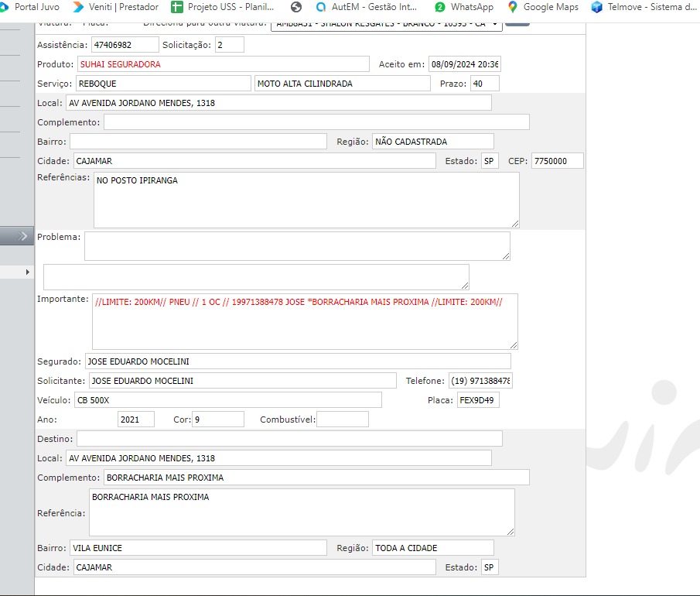
Task: Click the Segurado name field
Action: pos(298,361)
